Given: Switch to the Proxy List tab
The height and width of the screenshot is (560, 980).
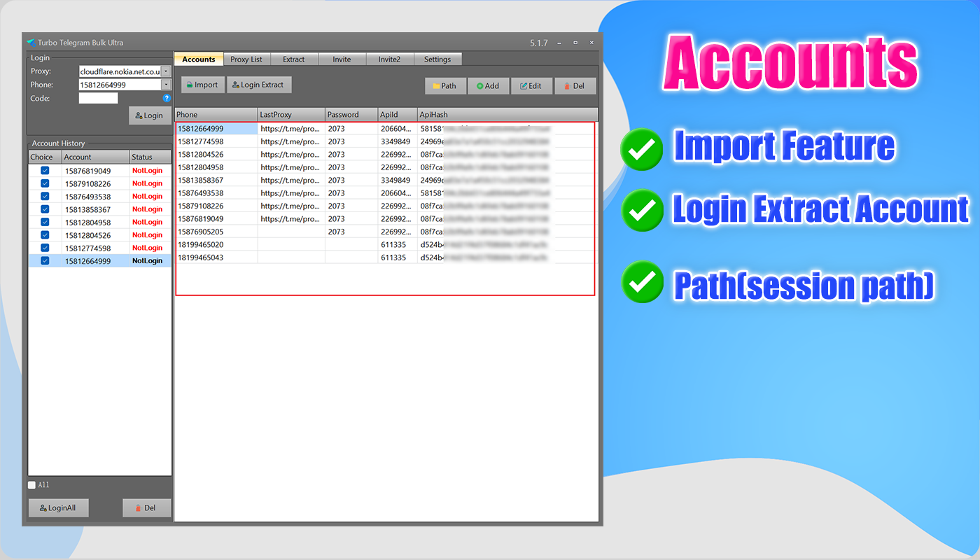Looking at the screenshot, I should (246, 59).
